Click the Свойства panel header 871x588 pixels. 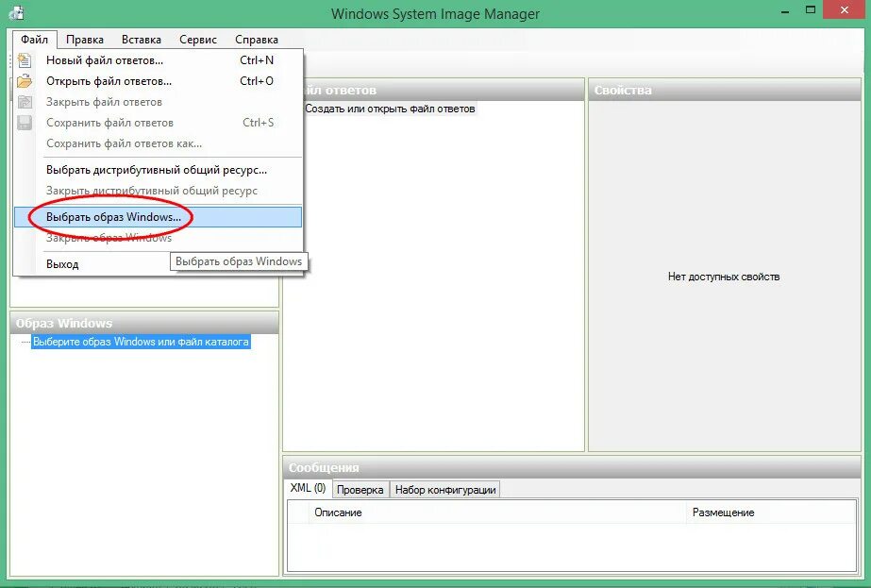click(725, 90)
